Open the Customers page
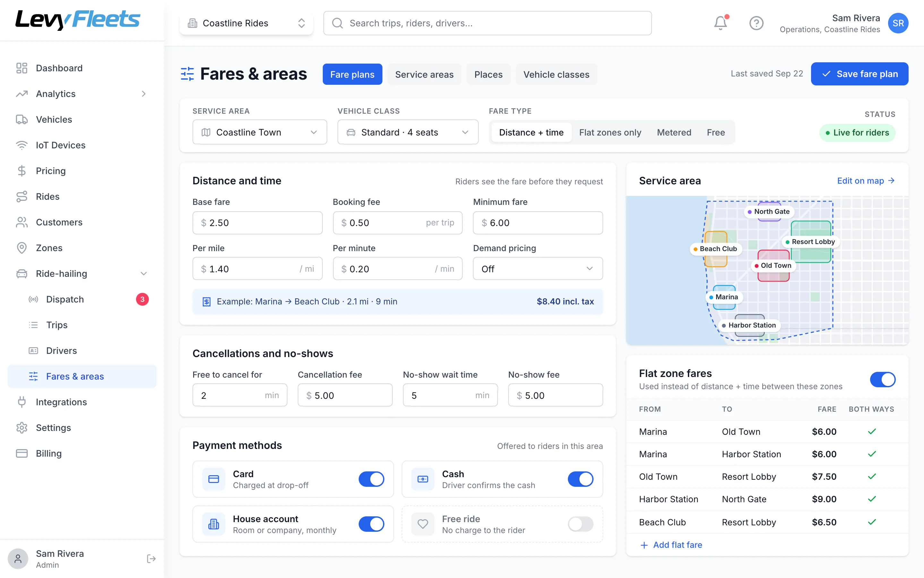 (x=82, y=222)
